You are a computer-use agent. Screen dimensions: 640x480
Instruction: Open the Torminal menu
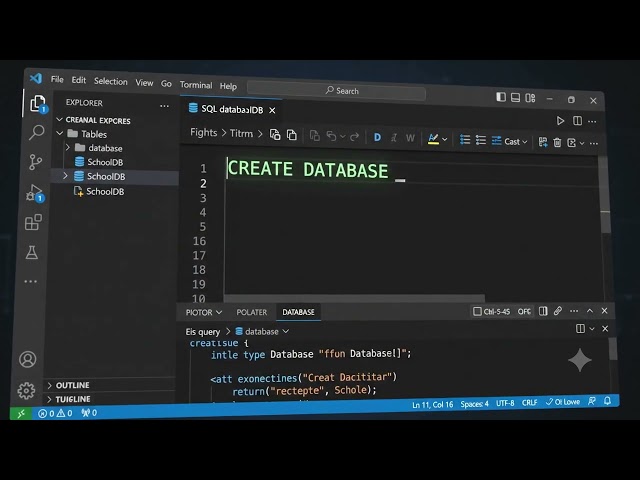pyautogui.click(x=196, y=85)
